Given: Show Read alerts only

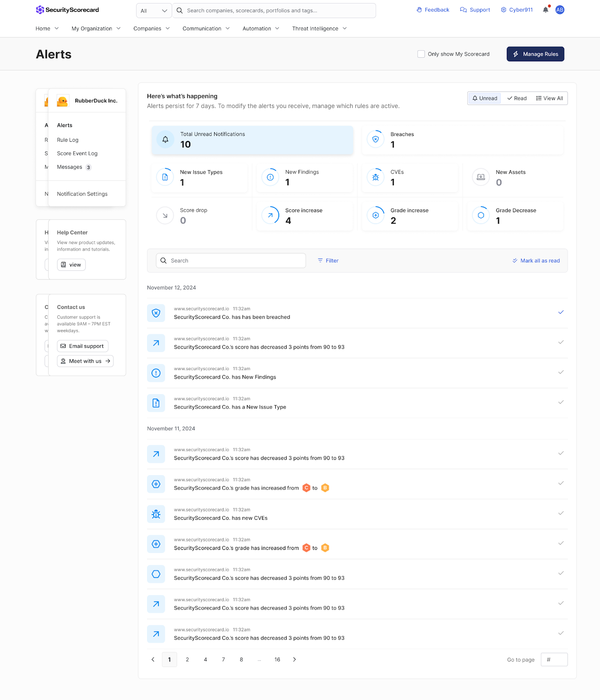Looking at the screenshot, I should [517, 98].
